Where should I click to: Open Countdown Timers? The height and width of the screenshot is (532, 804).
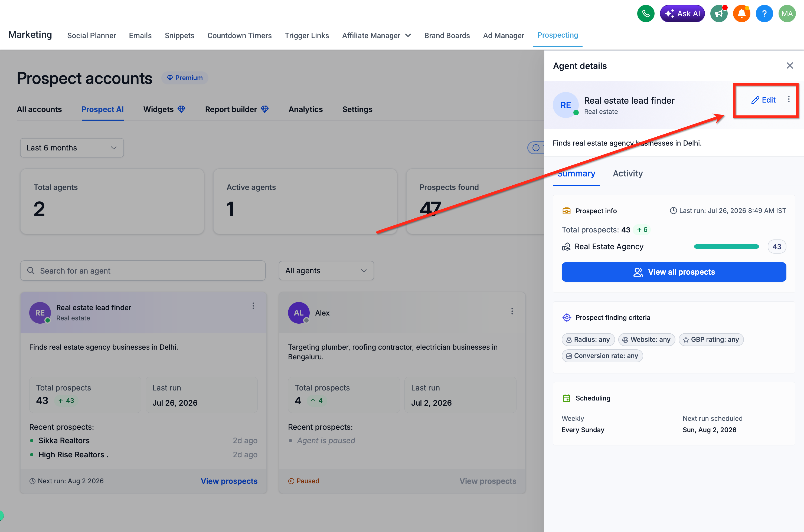tap(240, 35)
